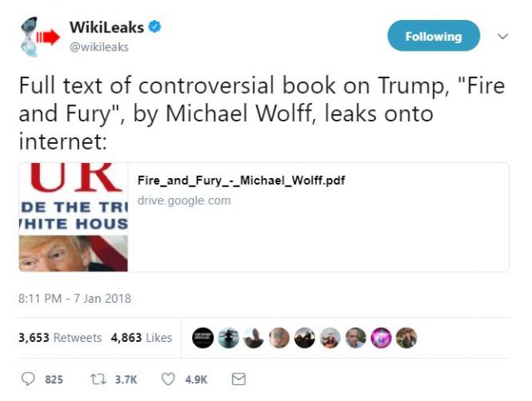The height and width of the screenshot is (401, 532).
Task: Open the purple glowing liker avatar
Action: pyautogui.click(x=381, y=338)
